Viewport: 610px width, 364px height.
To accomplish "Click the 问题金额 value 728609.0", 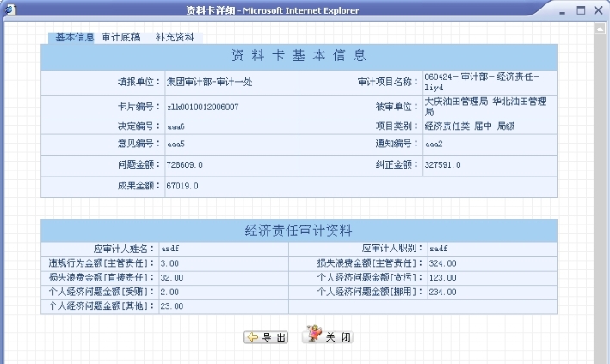I will [x=185, y=164].
